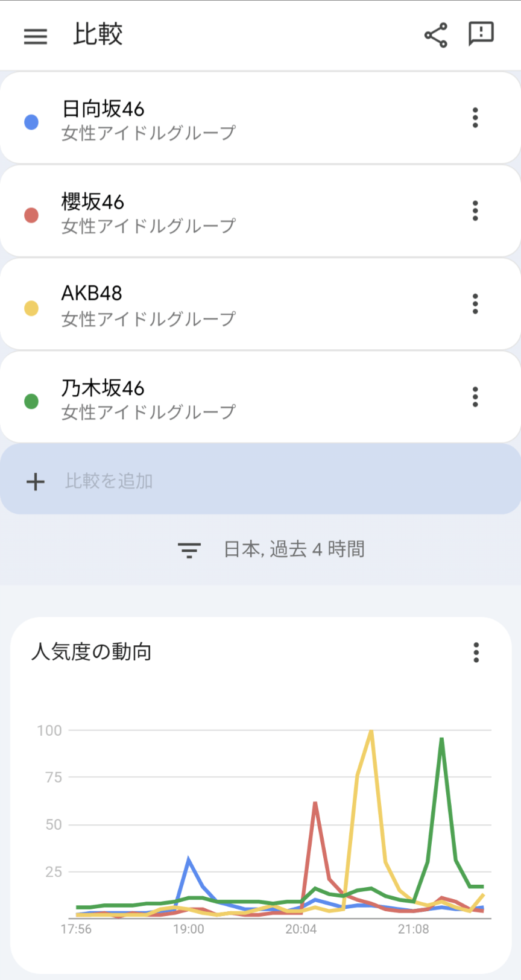Expand the 日本, 過去 4 時間 filter

click(x=294, y=549)
